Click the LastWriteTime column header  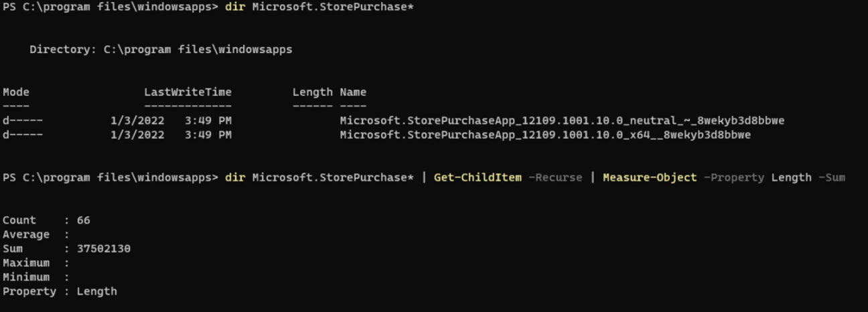tap(188, 92)
